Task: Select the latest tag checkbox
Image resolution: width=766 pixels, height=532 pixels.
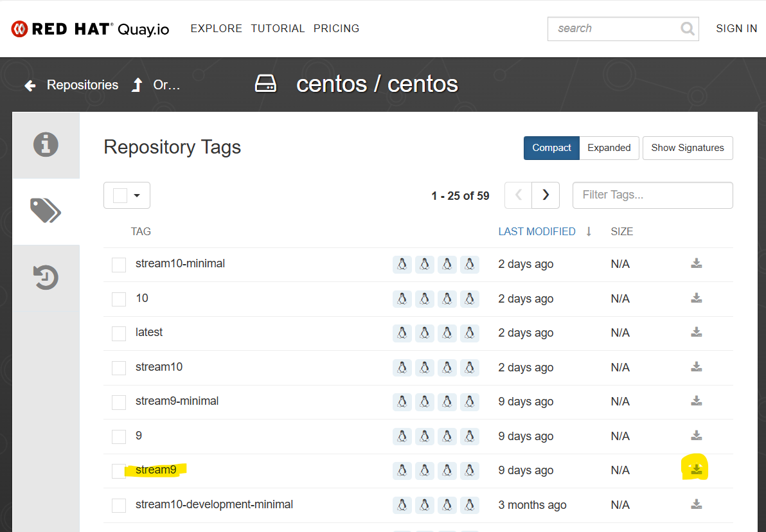Action: tap(119, 333)
